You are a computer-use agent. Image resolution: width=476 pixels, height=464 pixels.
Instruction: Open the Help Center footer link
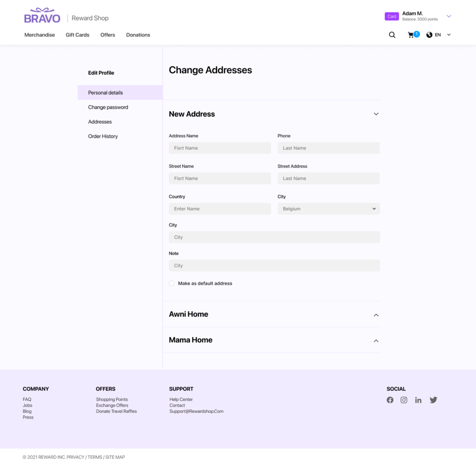click(181, 399)
